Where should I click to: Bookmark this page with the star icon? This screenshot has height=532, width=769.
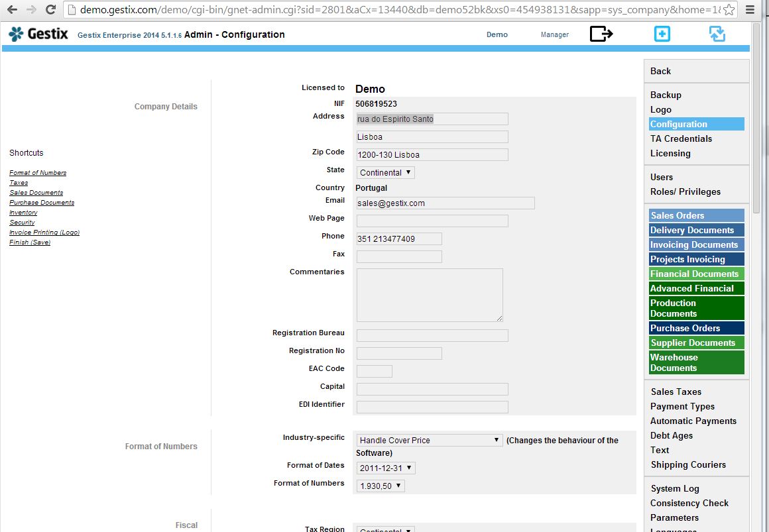(x=729, y=9)
